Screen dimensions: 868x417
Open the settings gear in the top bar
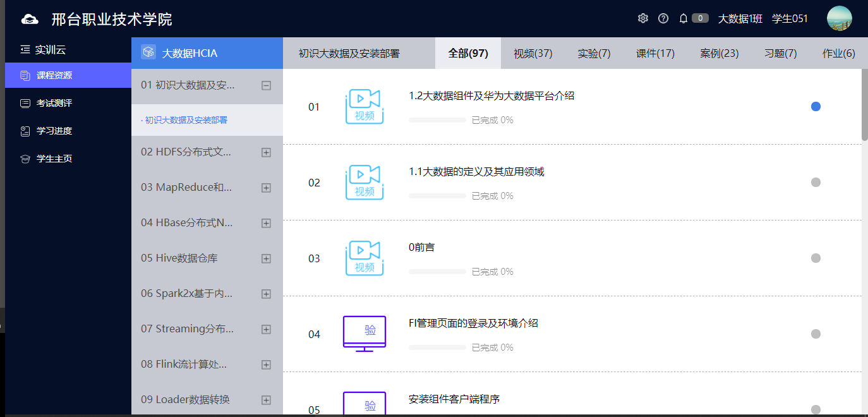[x=642, y=18]
